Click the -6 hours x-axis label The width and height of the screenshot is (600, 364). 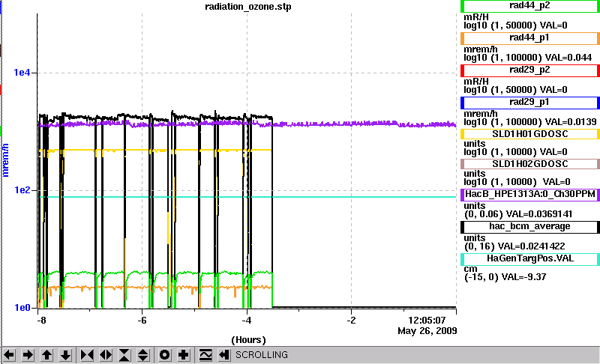coord(142,321)
